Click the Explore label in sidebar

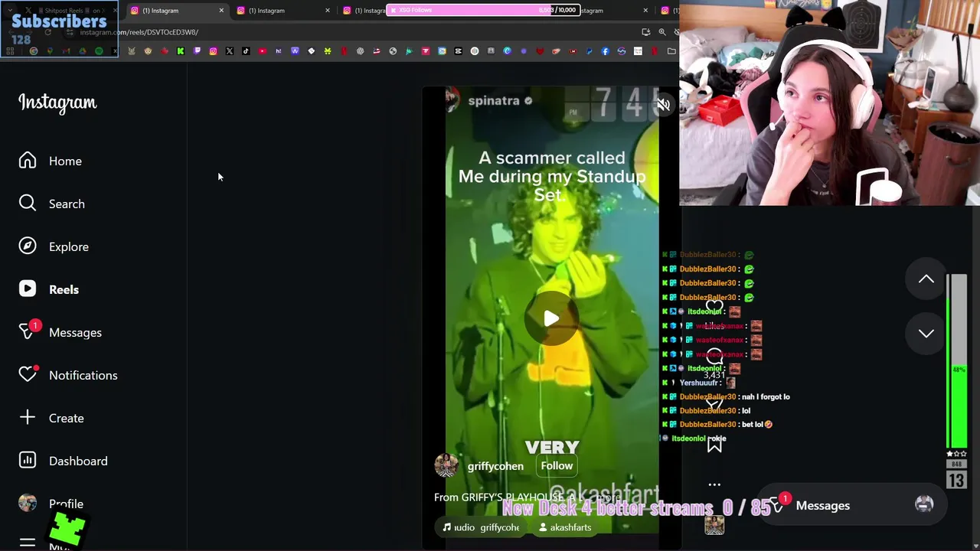click(69, 247)
